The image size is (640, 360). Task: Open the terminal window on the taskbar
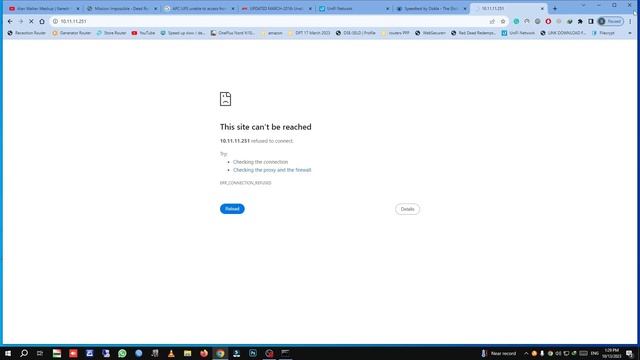pyautogui.click(x=285, y=353)
